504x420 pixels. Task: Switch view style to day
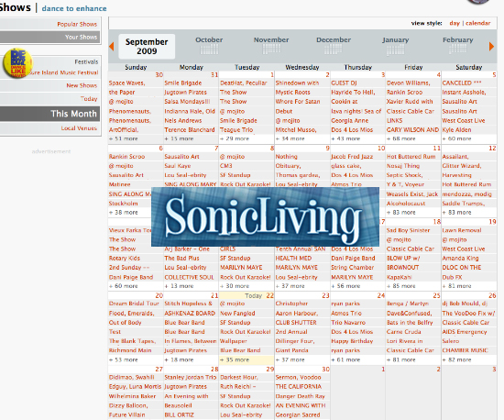point(455,23)
